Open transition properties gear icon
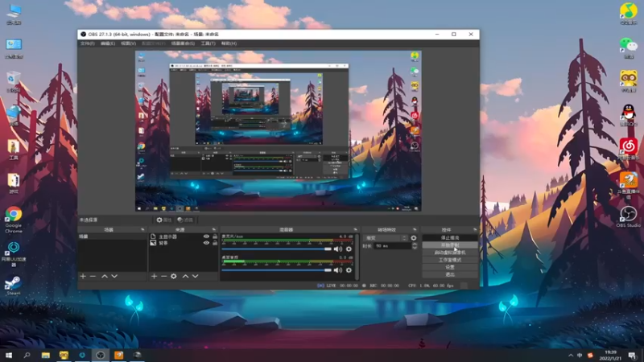Image resolution: width=644 pixels, height=362 pixels. click(x=414, y=237)
